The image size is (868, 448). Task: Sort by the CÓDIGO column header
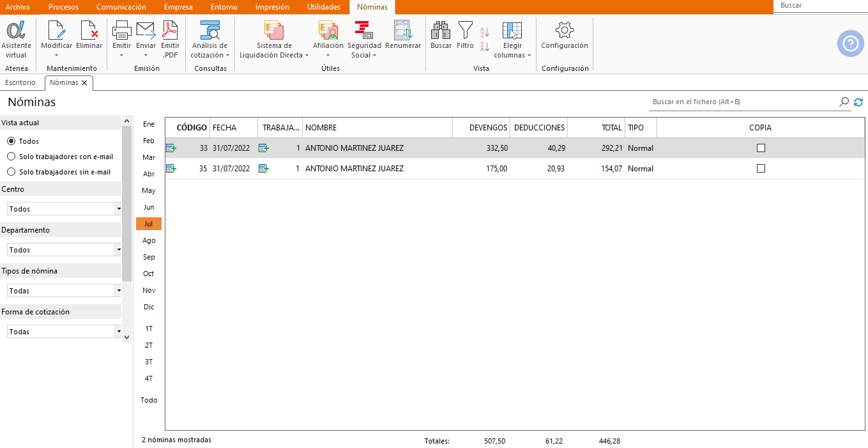[188, 128]
